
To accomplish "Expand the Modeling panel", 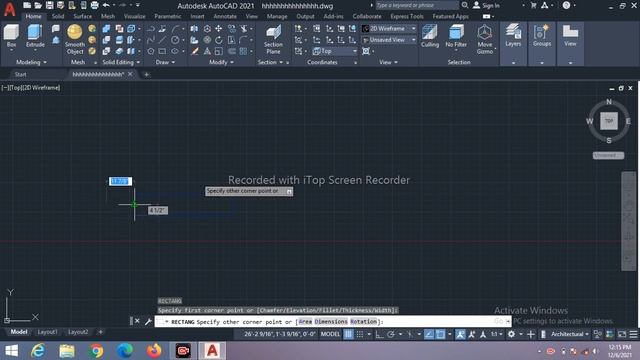I will 31,62.
